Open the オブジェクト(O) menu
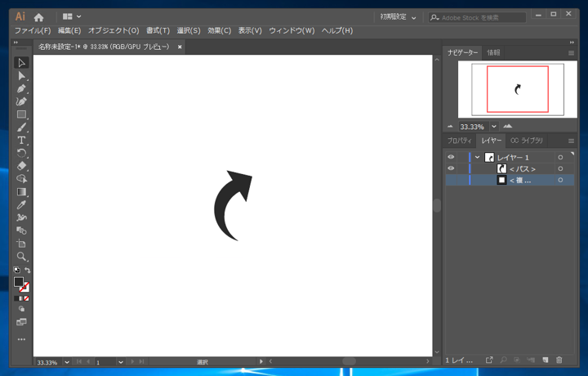588x376 pixels. pyautogui.click(x=114, y=31)
